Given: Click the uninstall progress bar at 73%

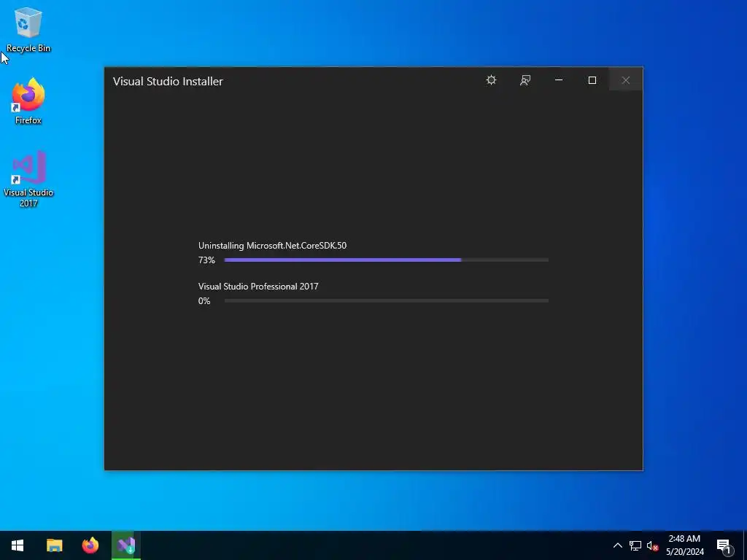Looking at the screenshot, I should (387, 260).
